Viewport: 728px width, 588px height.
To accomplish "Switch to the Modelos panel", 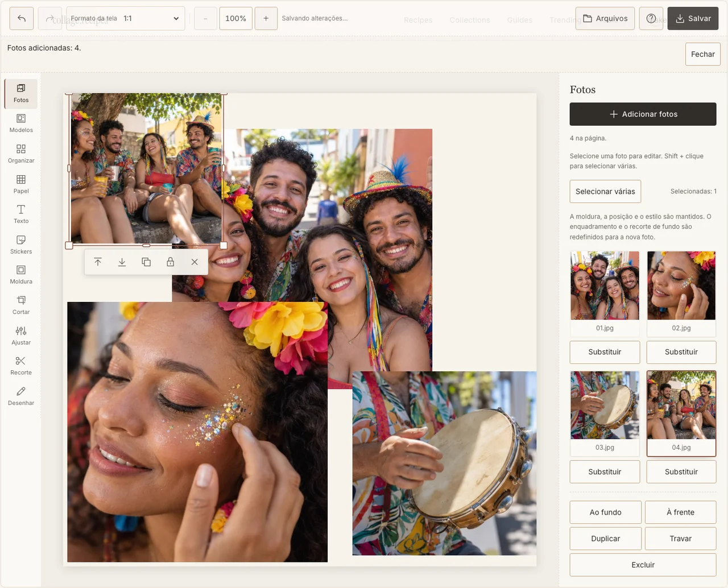I will [x=21, y=123].
